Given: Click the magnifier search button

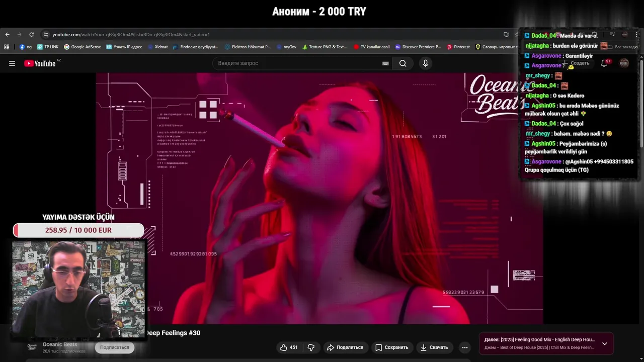Looking at the screenshot, I should (403, 63).
